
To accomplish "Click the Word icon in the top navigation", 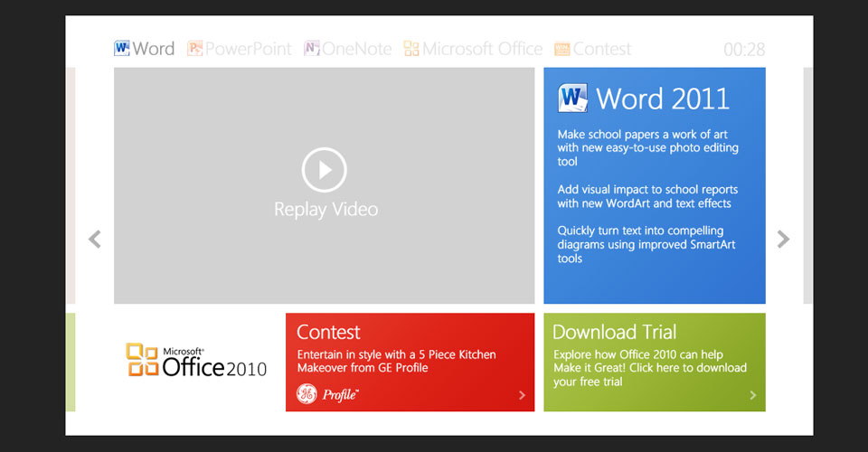I will click(x=122, y=49).
